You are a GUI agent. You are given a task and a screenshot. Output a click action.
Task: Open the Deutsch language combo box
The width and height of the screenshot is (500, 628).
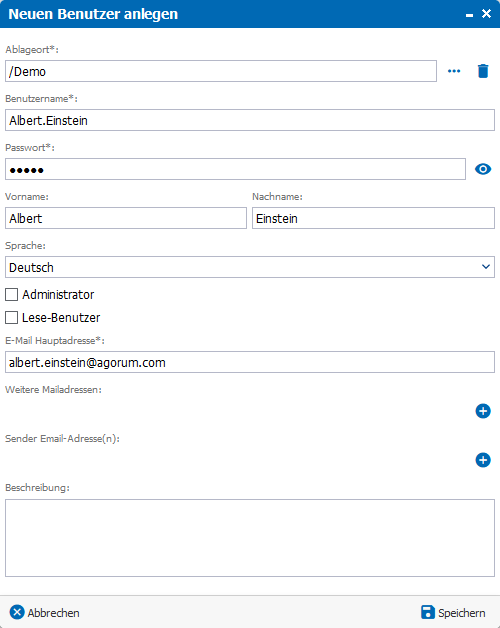point(250,267)
